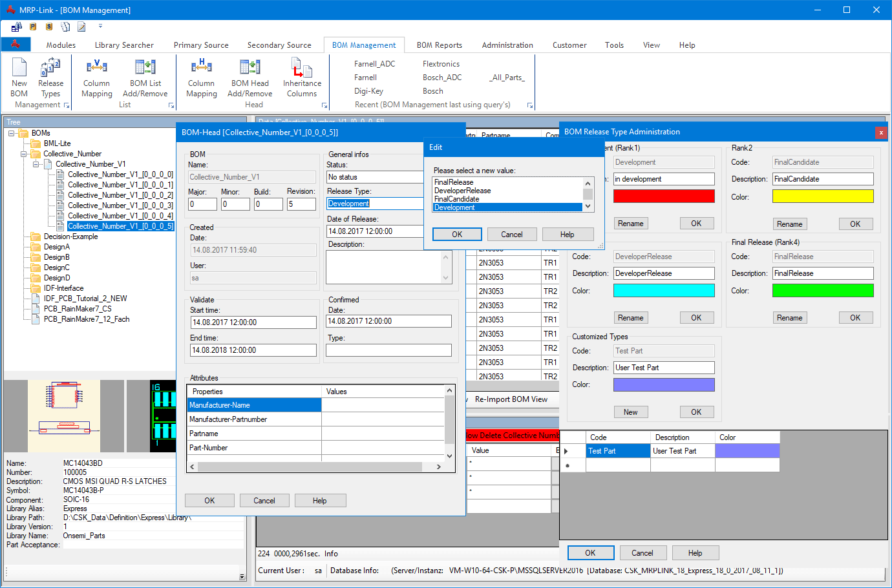The width and height of the screenshot is (892, 588).
Task: Click scroll-up arrow of Attributes grid
Action: [449, 391]
